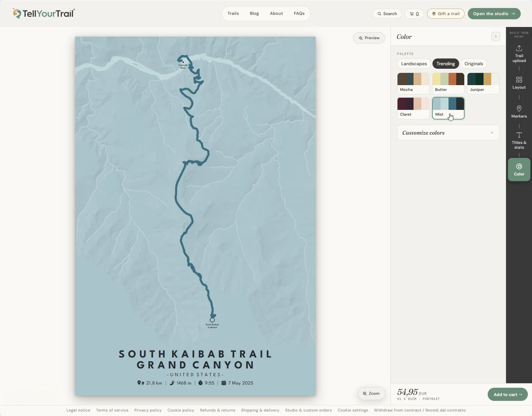This screenshot has height=416, width=532.
Task: Open the shopping cart icon
Action: pyautogui.click(x=415, y=14)
